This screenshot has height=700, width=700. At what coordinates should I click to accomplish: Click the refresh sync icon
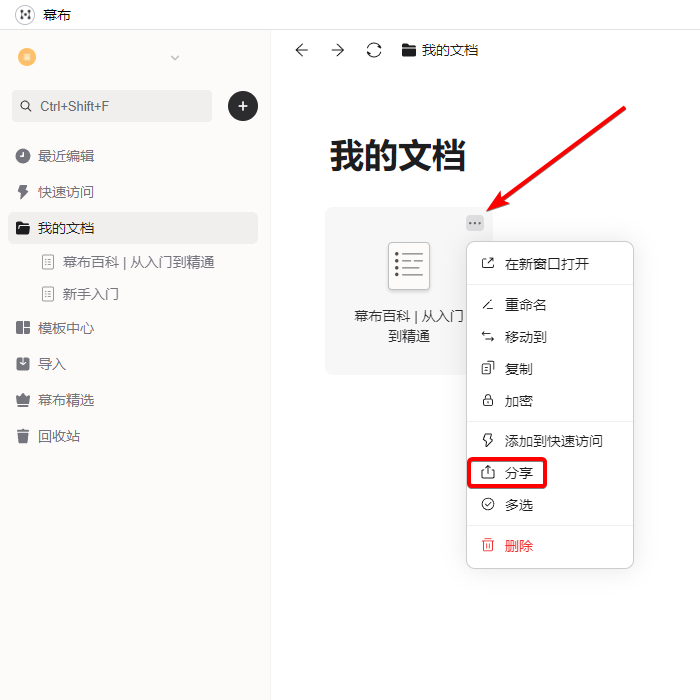coord(374,50)
